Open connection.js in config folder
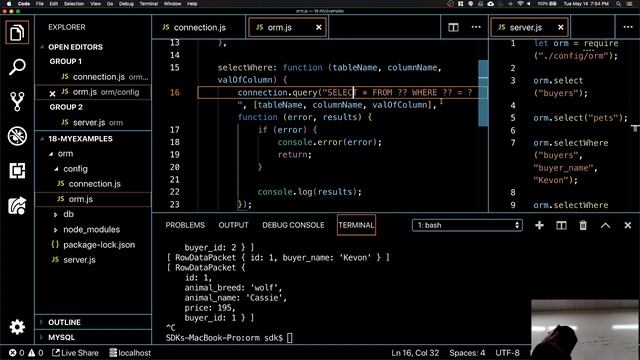 point(94,184)
